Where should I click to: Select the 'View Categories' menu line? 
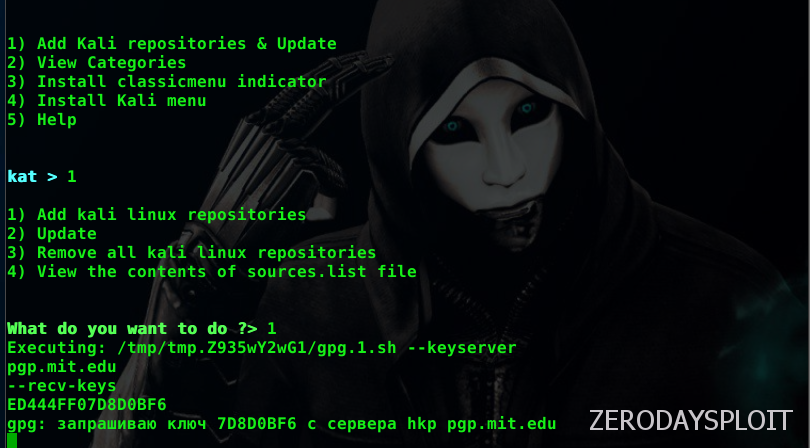click(97, 63)
